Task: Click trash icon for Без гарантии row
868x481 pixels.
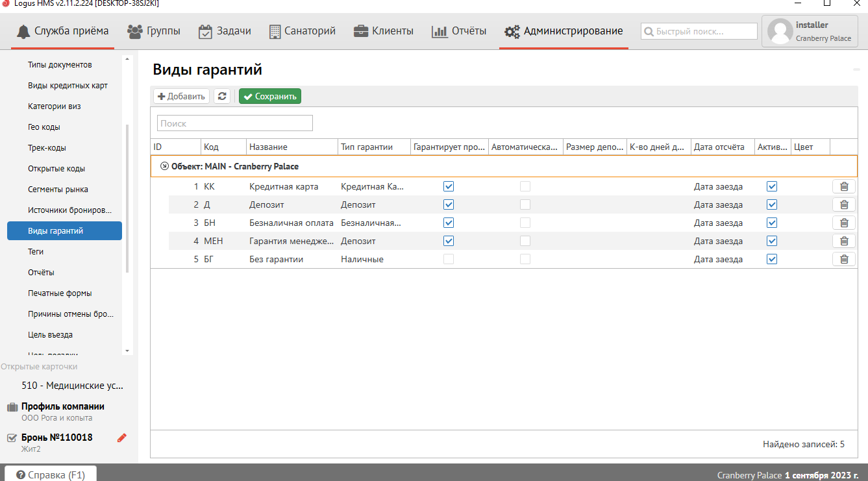Action: coord(843,259)
